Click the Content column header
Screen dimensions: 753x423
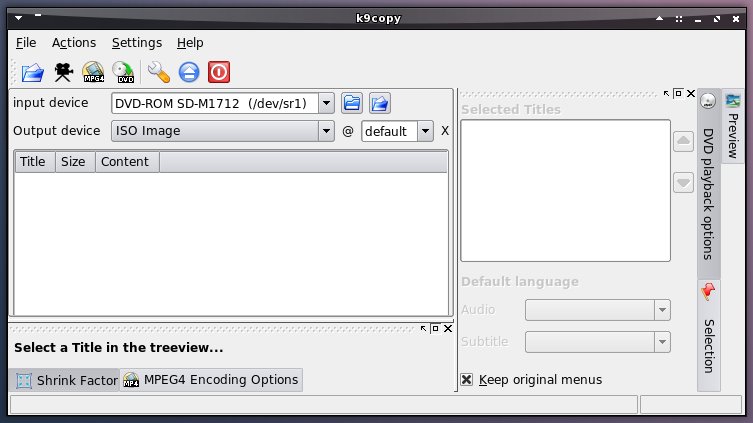click(x=127, y=162)
